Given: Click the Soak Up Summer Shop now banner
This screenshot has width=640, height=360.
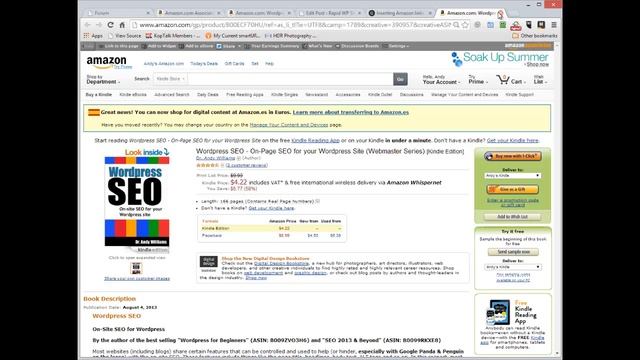Looking at the screenshot, I should tap(500, 59).
